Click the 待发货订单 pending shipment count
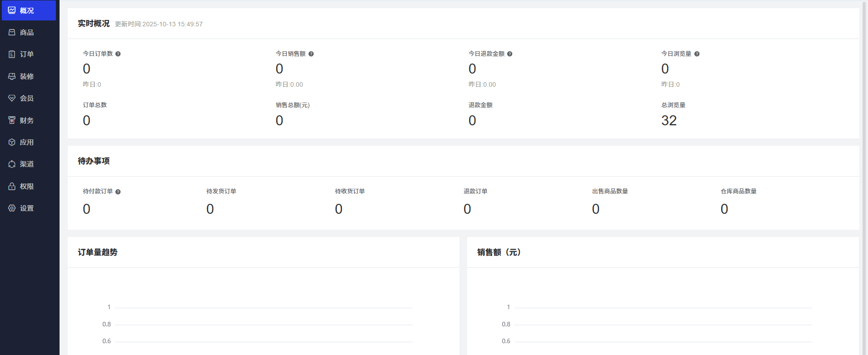 click(210, 209)
